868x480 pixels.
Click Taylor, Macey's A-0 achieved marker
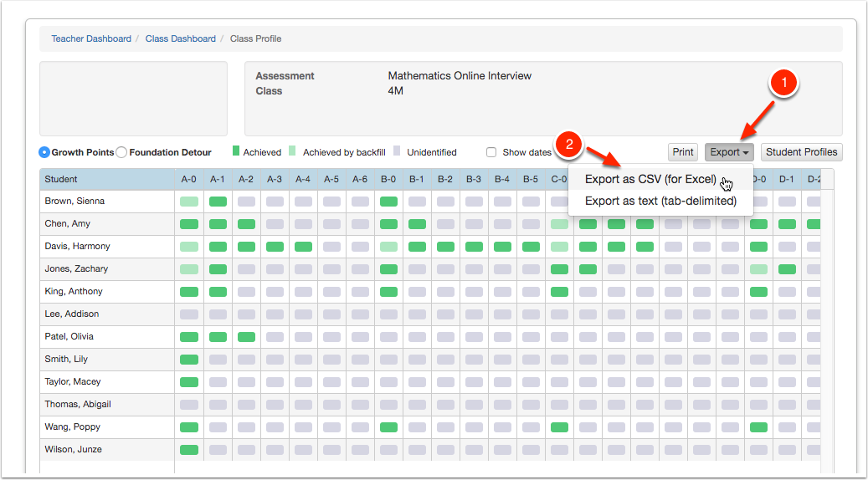189,382
